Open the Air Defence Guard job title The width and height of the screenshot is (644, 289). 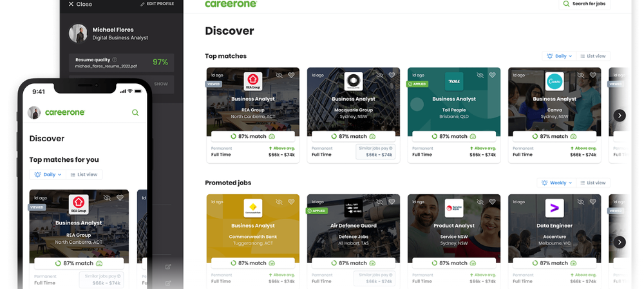(x=354, y=226)
